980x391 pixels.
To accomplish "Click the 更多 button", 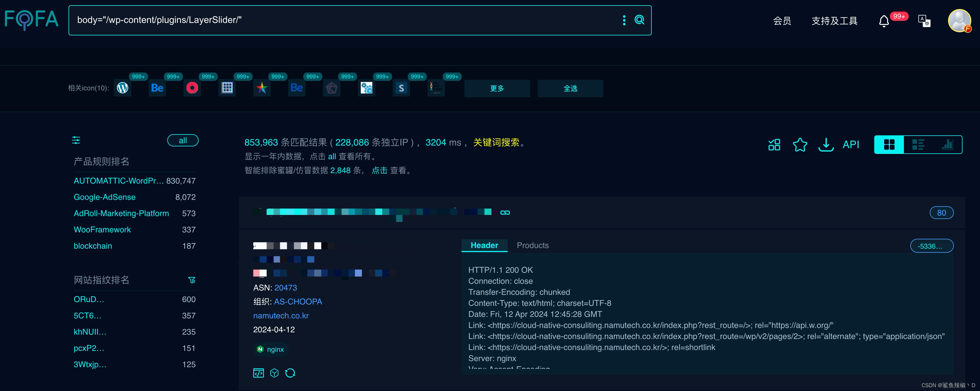I will [x=497, y=88].
